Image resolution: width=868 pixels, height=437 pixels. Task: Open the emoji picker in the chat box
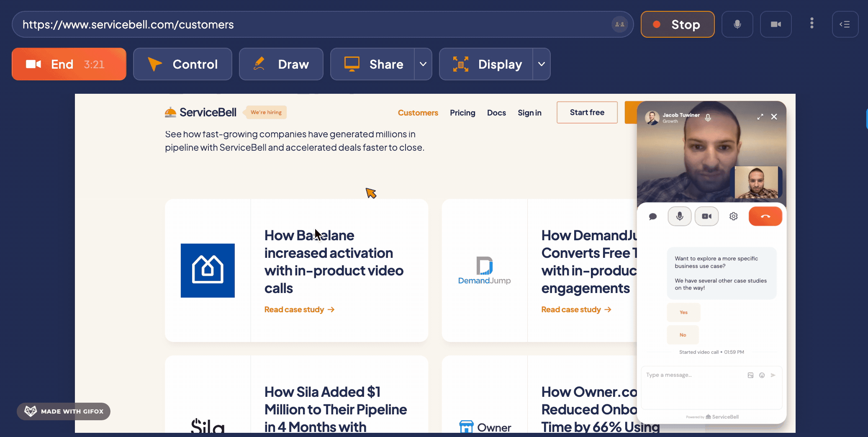pyautogui.click(x=762, y=375)
